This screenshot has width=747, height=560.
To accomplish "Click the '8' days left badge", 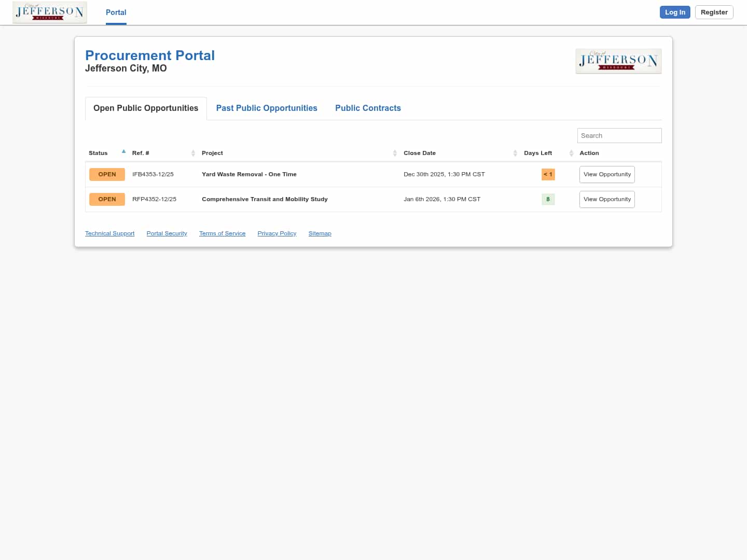I will click(548, 199).
